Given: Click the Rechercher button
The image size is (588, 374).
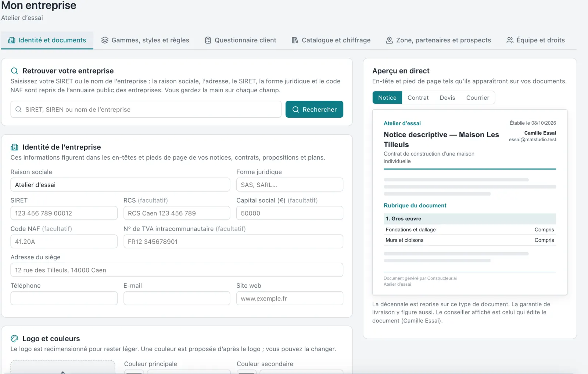Looking at the screenshot, I should [x=314, y=109].
